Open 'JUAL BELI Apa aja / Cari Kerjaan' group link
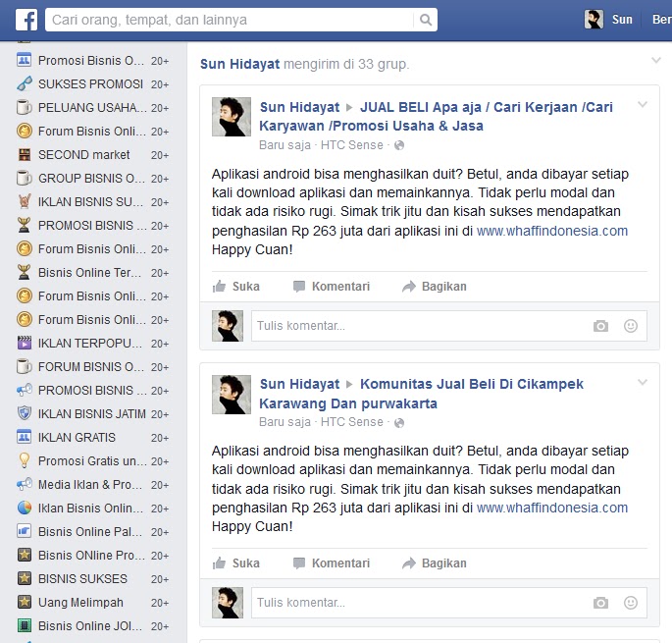This screenshot has height=643, width=672. [437, 116]
